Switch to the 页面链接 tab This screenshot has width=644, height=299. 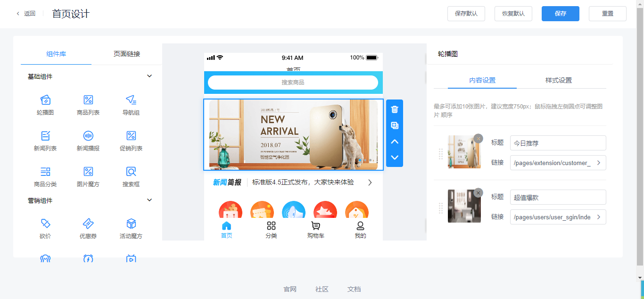(127, 54)
